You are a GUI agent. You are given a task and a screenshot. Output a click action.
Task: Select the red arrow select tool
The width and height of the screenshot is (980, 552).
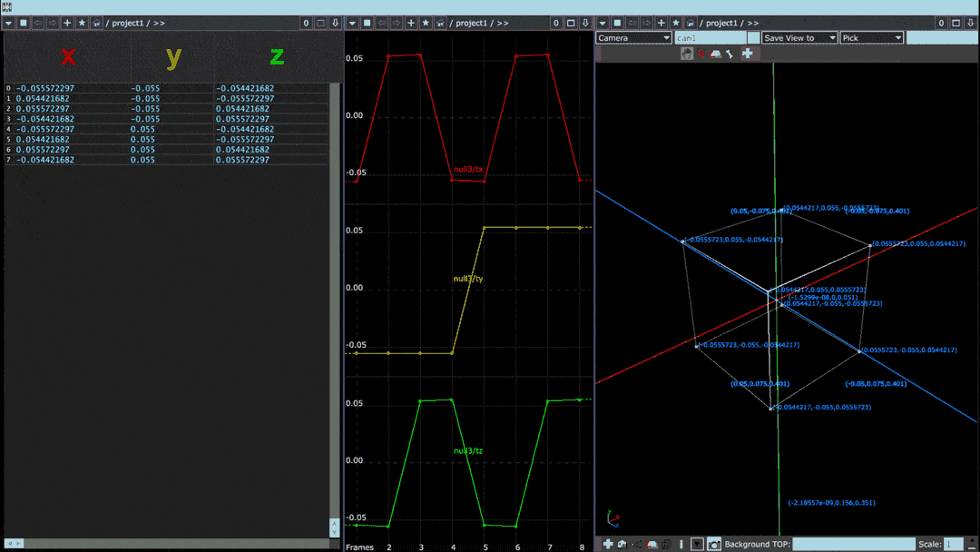(x=701, y=54)
